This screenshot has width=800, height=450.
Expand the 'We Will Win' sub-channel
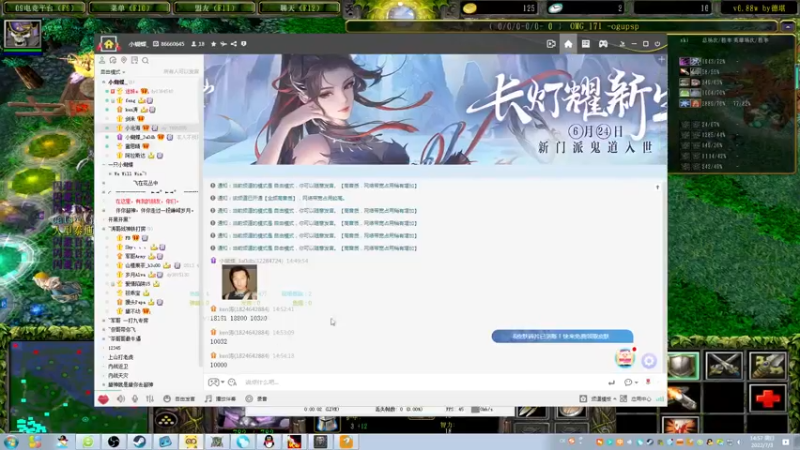(x=110, y=174)
